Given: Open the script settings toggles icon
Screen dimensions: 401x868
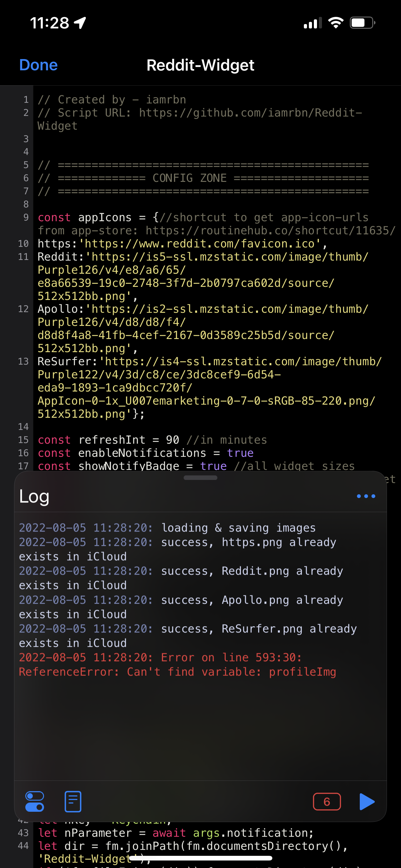Looking at the screenshot, I should click(x=35, y=802).
